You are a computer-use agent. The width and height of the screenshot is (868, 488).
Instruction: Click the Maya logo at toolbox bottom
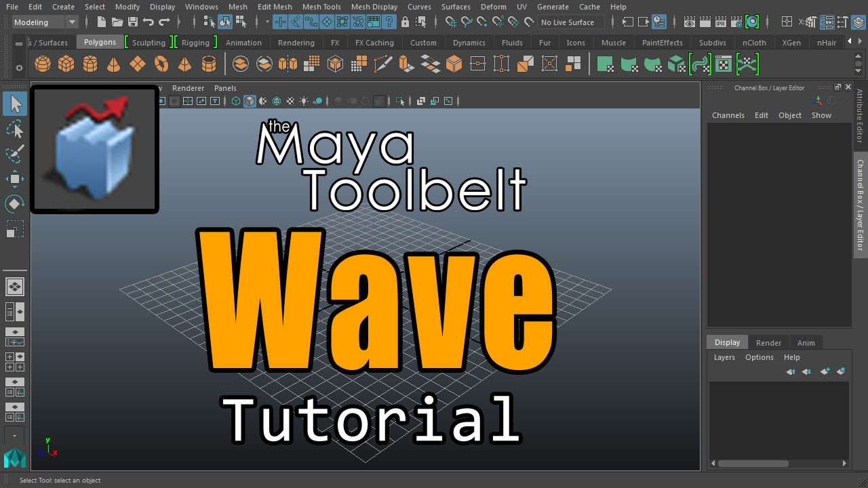click(15, 458)
